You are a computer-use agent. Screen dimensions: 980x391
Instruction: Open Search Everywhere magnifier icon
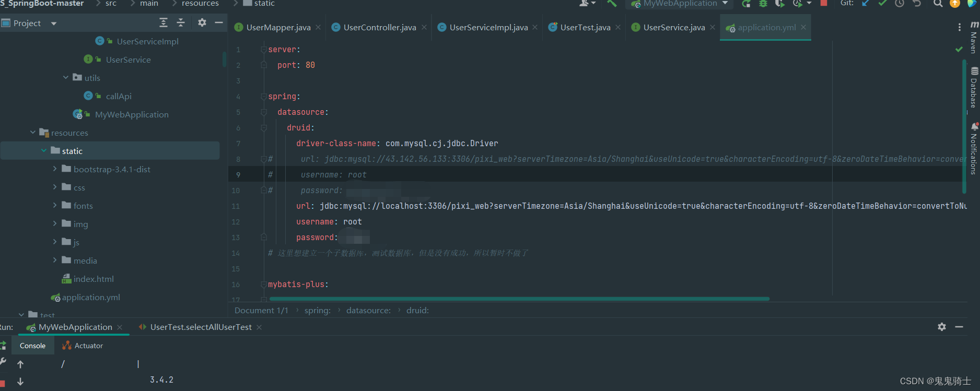pyautogui.click(x=938, y=3)
